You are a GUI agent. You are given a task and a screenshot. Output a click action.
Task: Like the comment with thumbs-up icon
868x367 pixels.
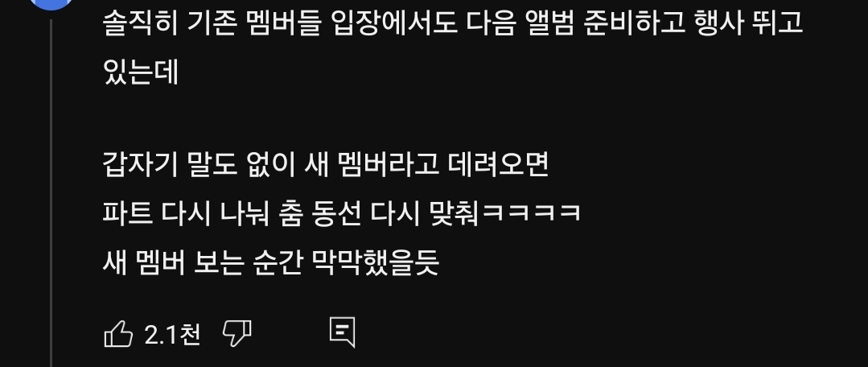click(118, 334)
